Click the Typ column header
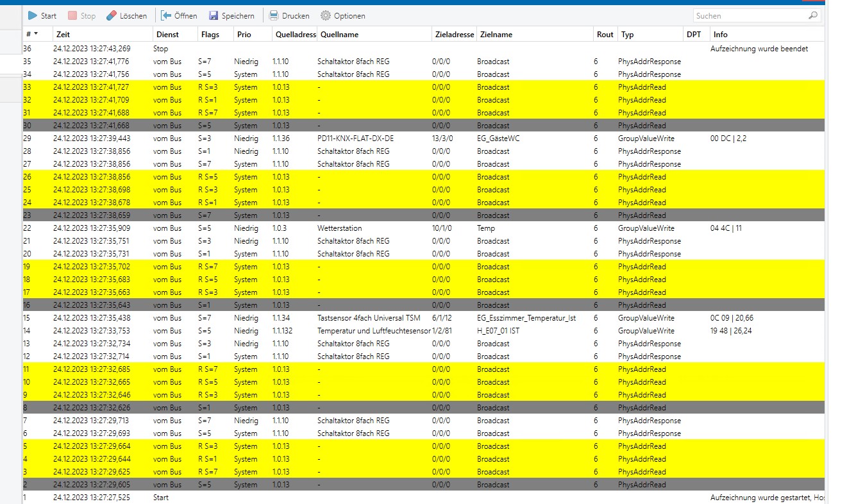The height and width of the screenshot is (504, 847). tap(649, 35)
